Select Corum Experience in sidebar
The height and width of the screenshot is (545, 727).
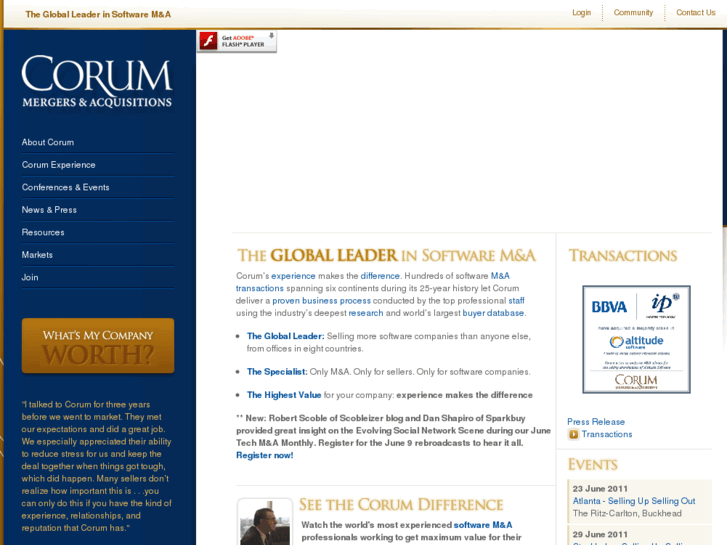[x=58, y=165]
